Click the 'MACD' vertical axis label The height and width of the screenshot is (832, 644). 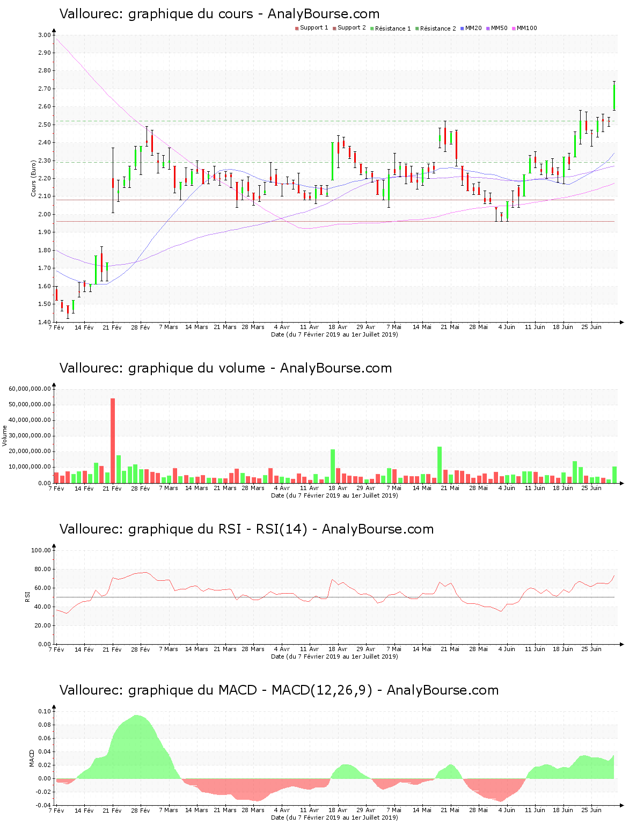coord(32,758)
